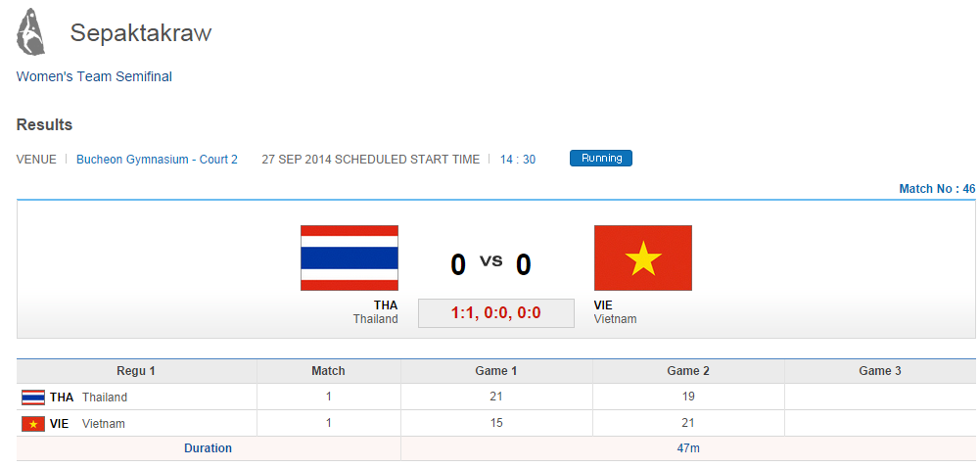The width and height of the screenshot is (980, 468).
Task: Open the Women's Team Semifinal link
Action: [x=94, y=76]
